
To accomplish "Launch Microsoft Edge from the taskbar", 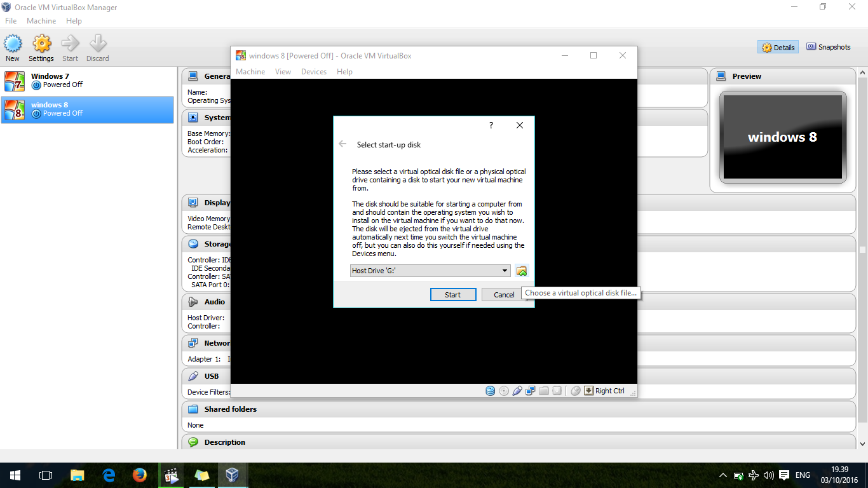I will click(x=109, y=475).
